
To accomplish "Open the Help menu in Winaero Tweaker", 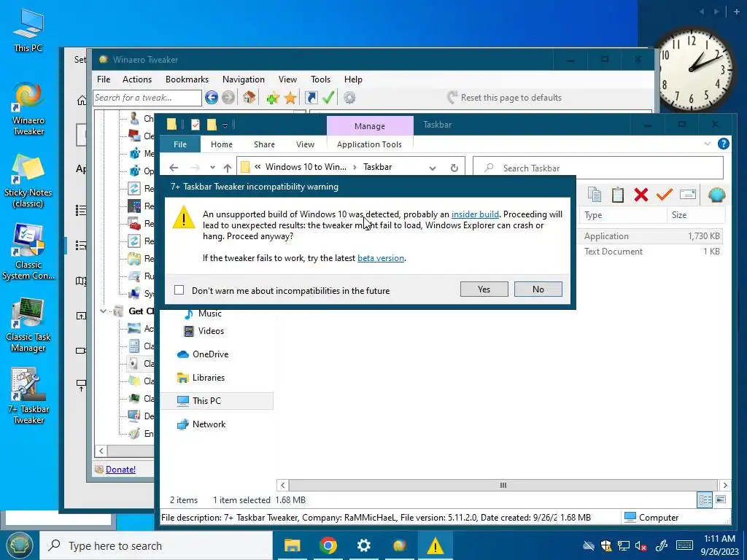I will (353, 79).
